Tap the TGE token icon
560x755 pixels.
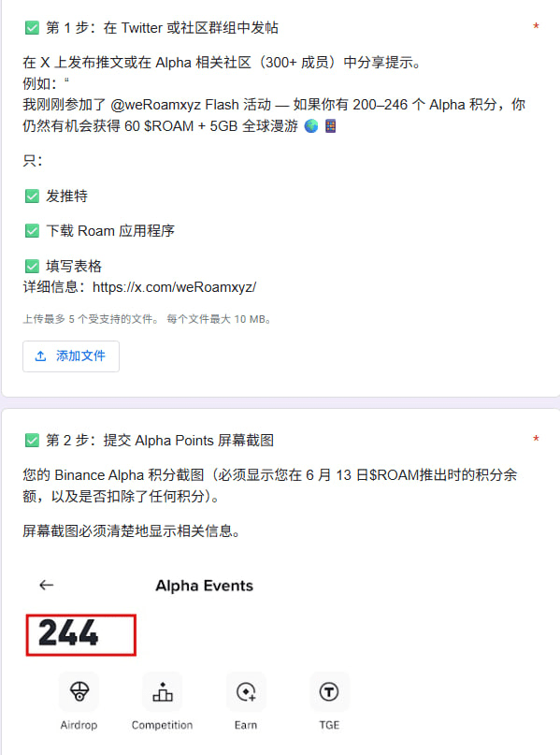329,692
